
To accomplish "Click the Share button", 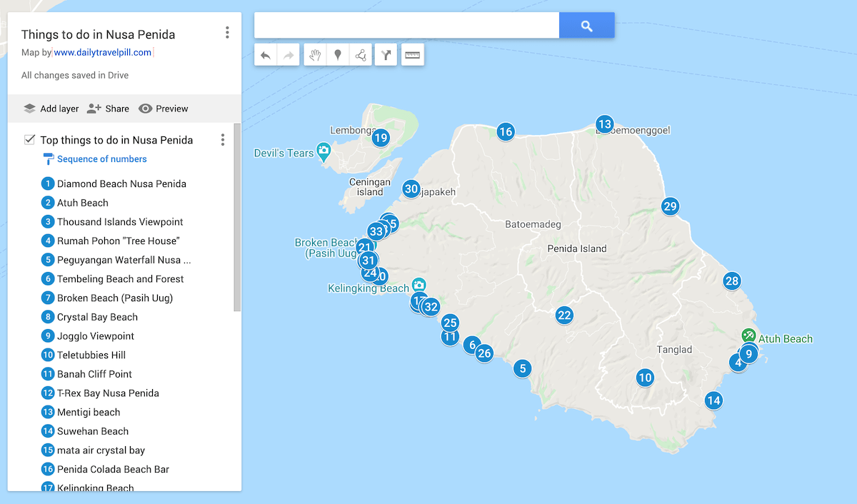I will [108, 109].
